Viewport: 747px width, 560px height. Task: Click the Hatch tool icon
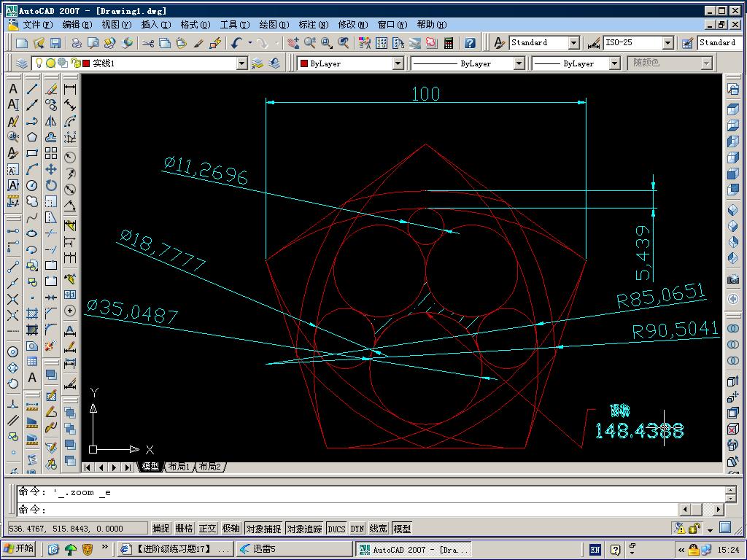[x=32, y=314]
